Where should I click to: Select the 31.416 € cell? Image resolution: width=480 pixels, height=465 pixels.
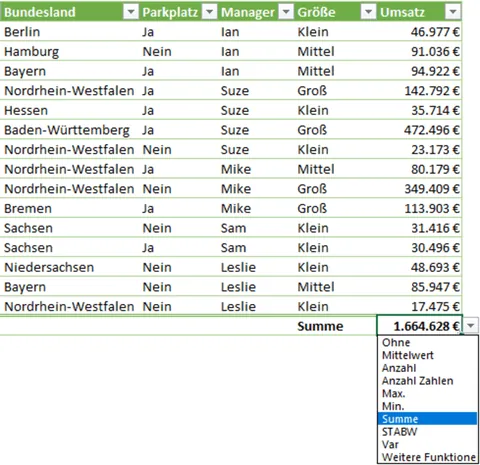pos(419,228)
